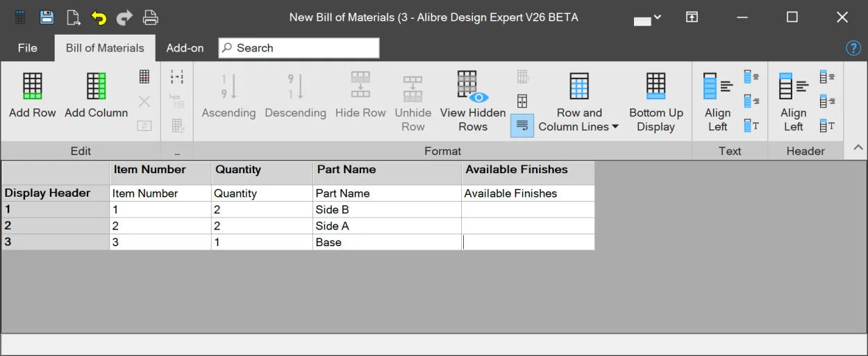Toggle the highlighted wrap text button

522,126
